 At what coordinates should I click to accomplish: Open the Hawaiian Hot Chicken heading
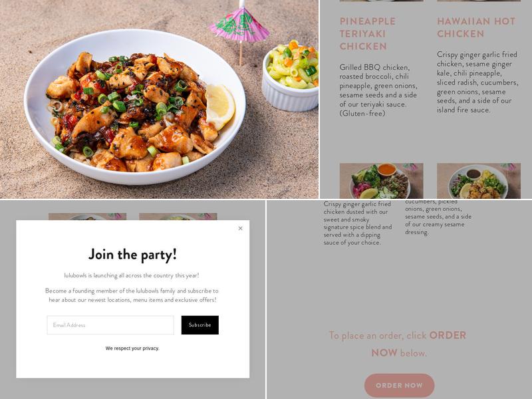point(476,27)
